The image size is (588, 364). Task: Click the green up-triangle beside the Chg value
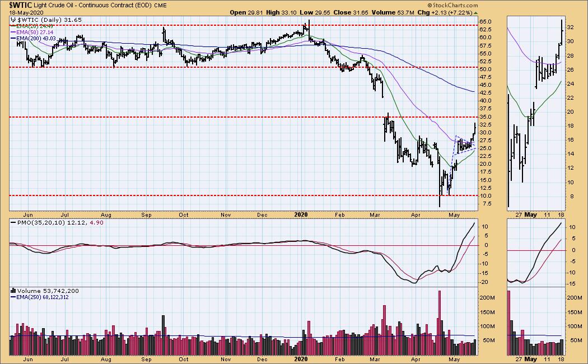point(476,13)
